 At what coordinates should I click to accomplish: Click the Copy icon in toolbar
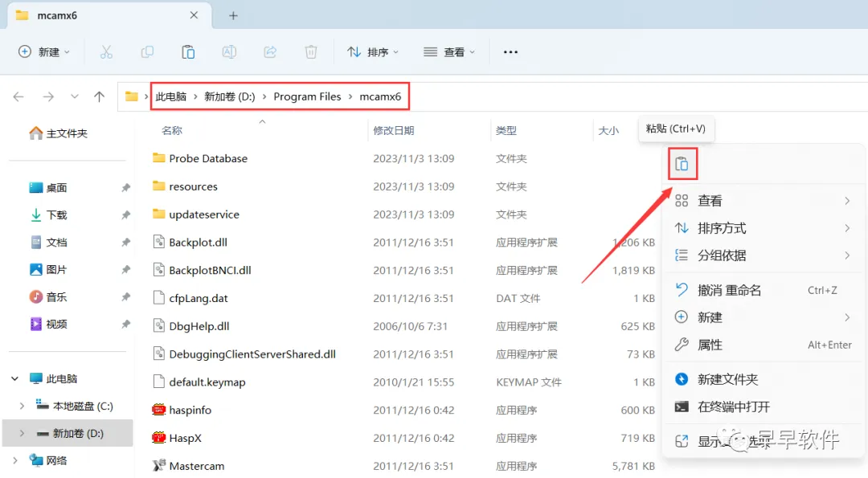tap(147, 52)
